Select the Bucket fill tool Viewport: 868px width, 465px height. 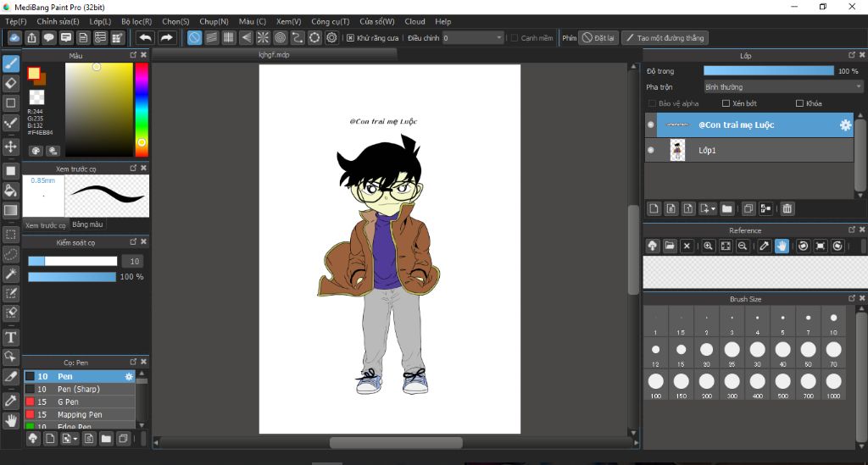[10, 191]
